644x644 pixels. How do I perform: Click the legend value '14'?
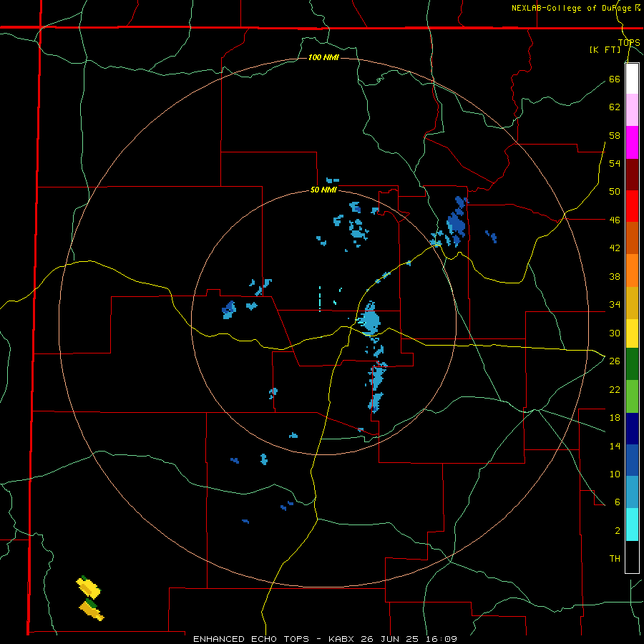point(615,446)
